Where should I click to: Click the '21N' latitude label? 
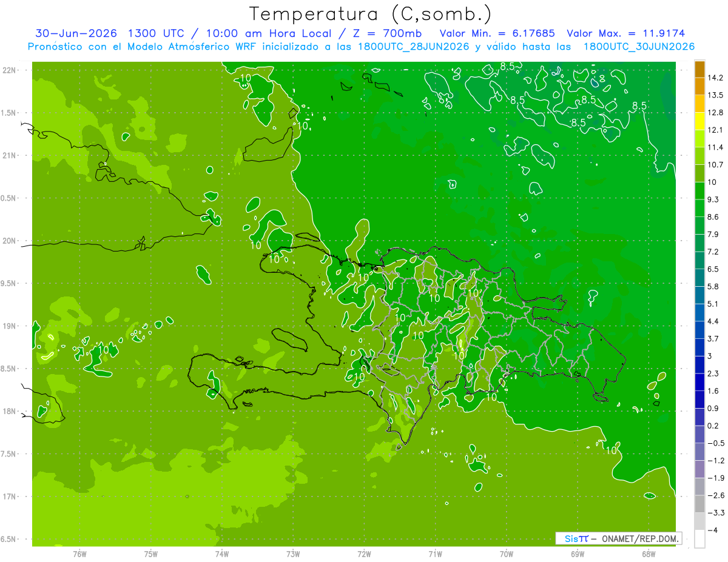(10, 156)
